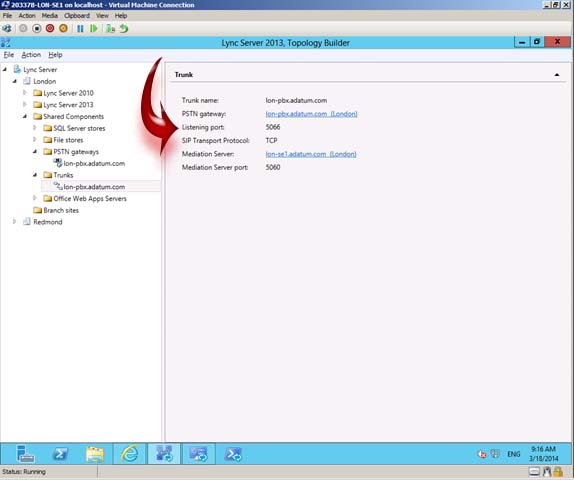Select lon-pbx.adatum.com under PSTN gateways
574x480 pixels.
click(94, 163)
